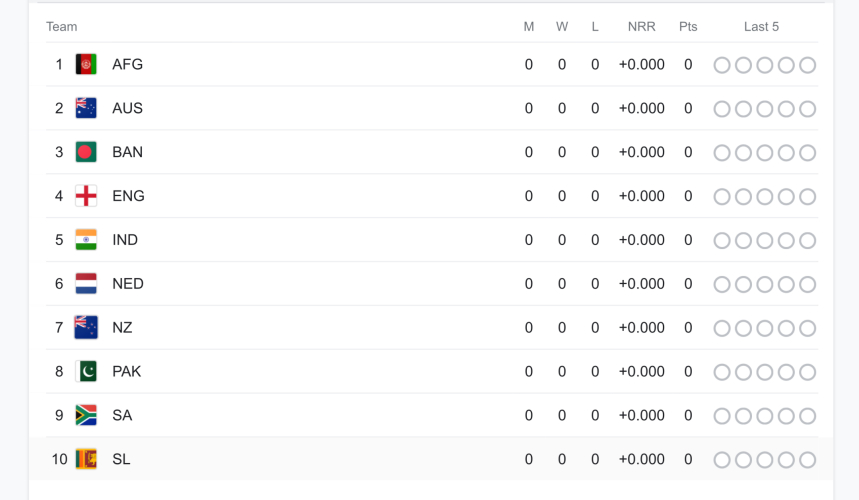
Task: Click last Last 5 circle for SL
Action: (808, 461)
